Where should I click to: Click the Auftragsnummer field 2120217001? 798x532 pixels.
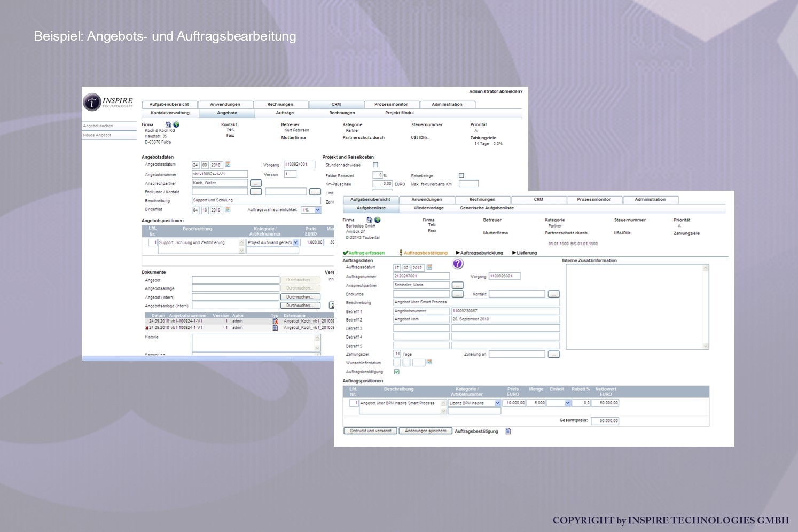421,276
